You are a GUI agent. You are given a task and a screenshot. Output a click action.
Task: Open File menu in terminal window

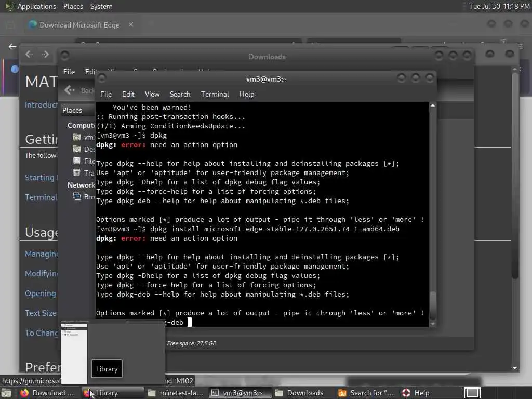click(x=106, y=95)
